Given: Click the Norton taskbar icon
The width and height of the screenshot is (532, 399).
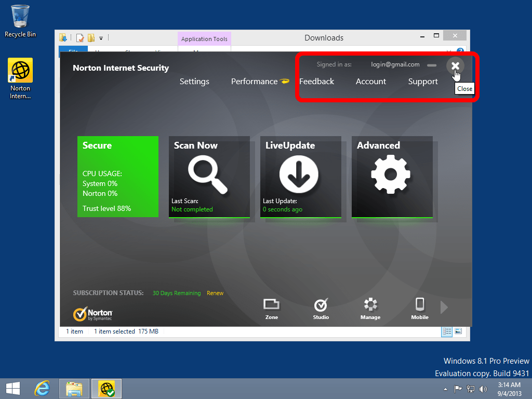Looking at the screenshot, I should [x=106, y=389].
